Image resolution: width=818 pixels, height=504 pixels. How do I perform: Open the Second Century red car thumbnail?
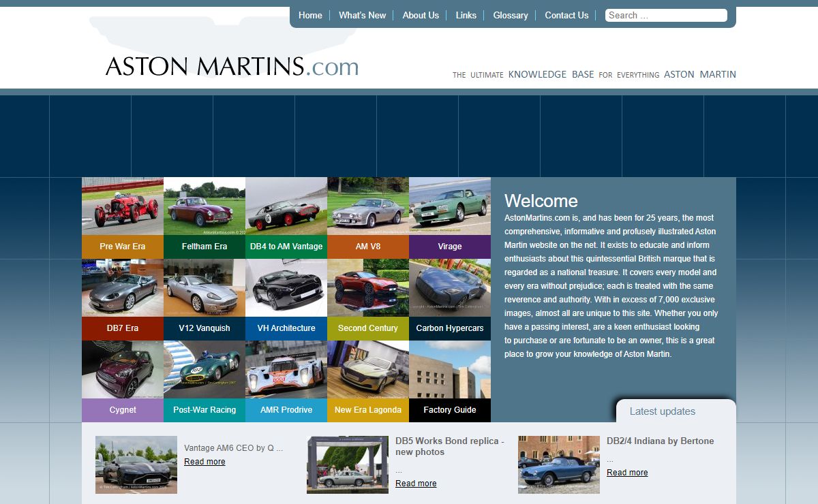click(368, 288)
